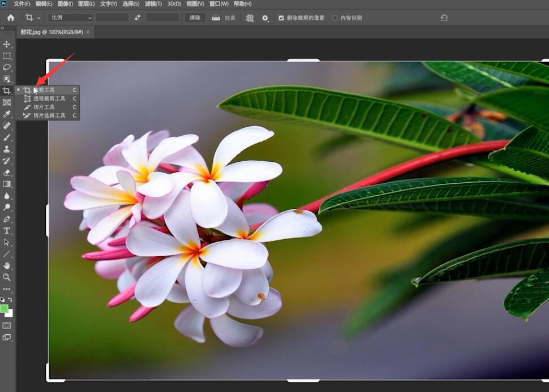Select the Crop tool in the left toolbar
549x392 pixels.
coord(7,91)
